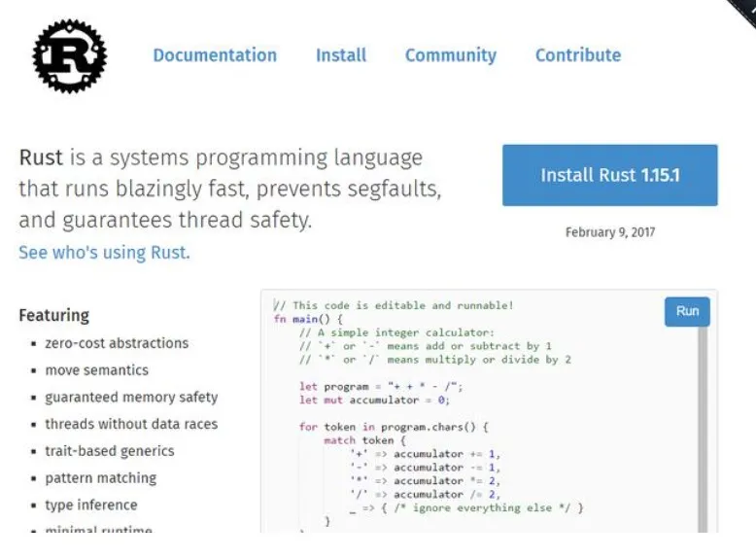This screenshot has width=756, height=558.
Task: Click the 'for token in program.chars()' line
Action: click(x=394, y=427)
